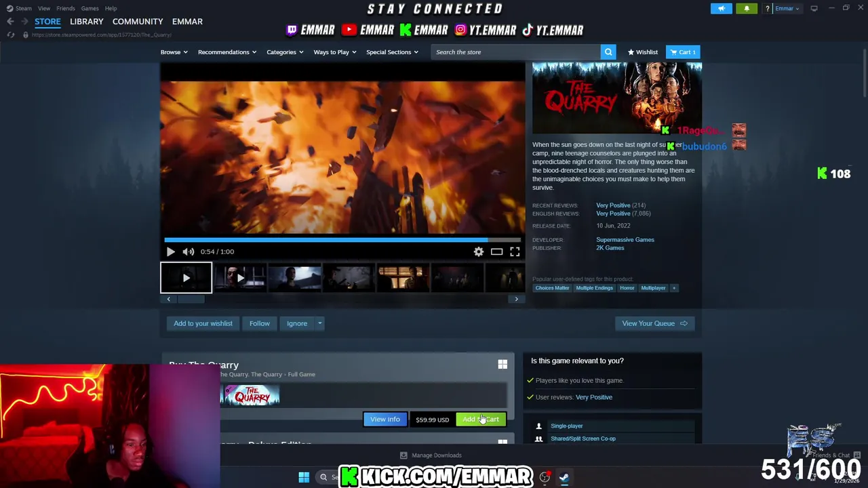This screenshot has height=488, width=868.
Task: Click the store URL address text
Action: pos(102,35)
